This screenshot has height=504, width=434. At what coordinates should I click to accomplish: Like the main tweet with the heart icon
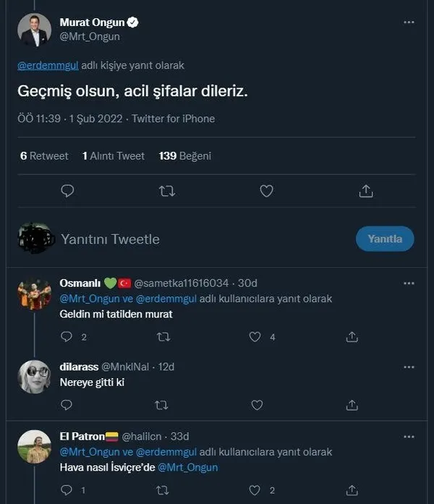[266, 190]
